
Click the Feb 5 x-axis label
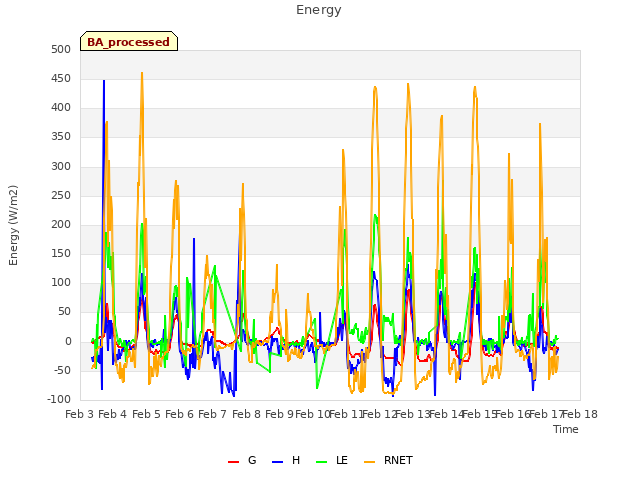[146, 414]
